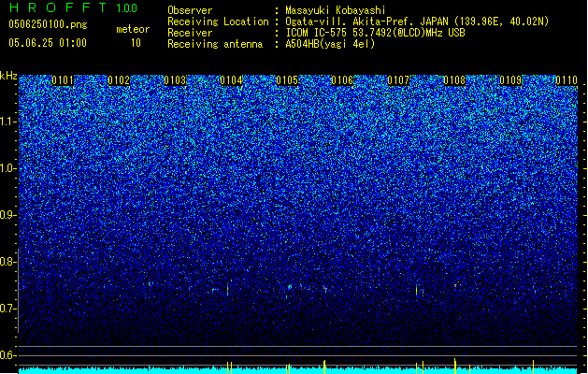Click time marker 0107 on spectrogram
588x374 pixels.
click(398, 80)
